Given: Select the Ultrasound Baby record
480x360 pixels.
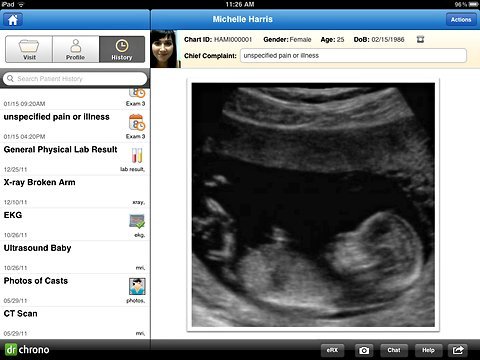Looking at the screenshot, I should [75, 258].
